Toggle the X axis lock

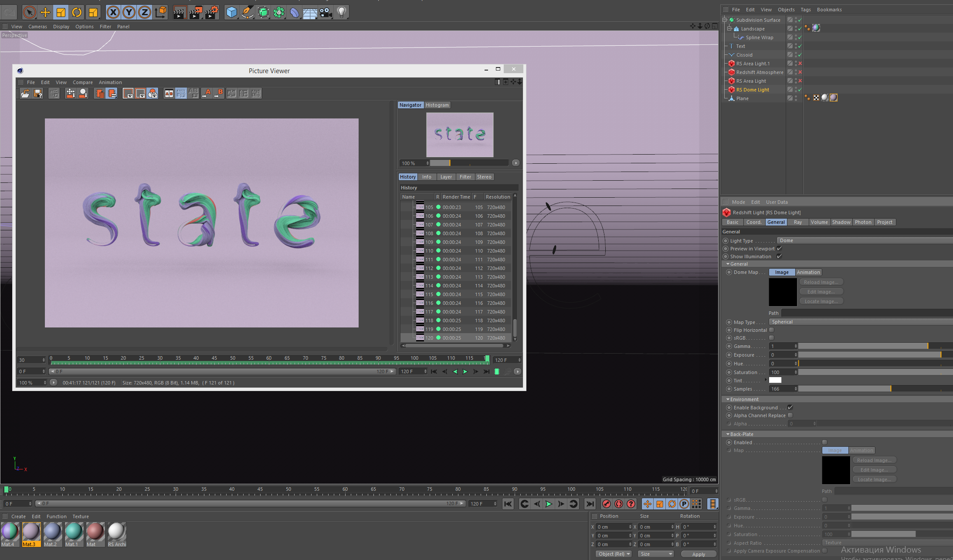(113, 12)
